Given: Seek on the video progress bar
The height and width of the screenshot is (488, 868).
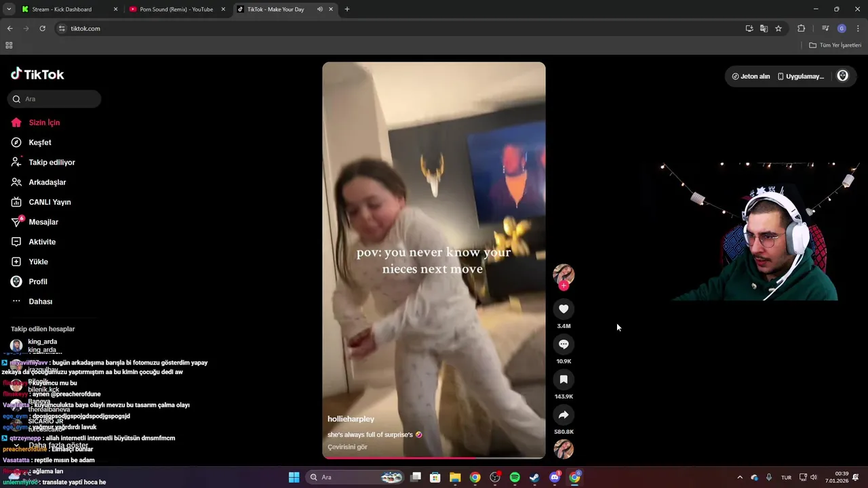Looking at the screenshot, I should point(434,458).
